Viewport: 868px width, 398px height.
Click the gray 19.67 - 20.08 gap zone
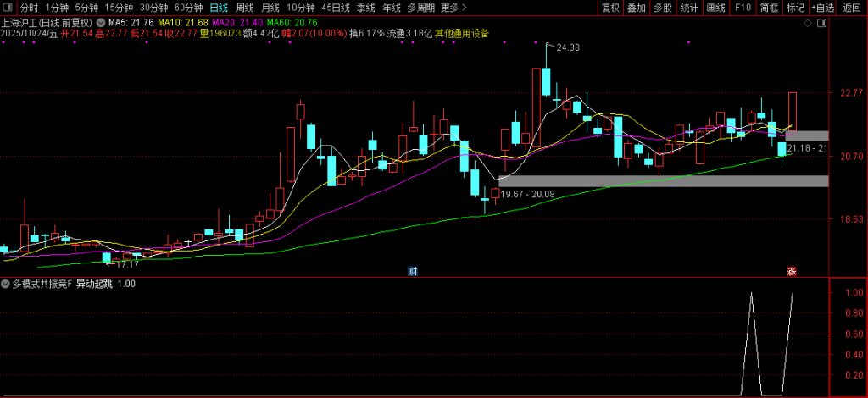(x=663, y=180)
